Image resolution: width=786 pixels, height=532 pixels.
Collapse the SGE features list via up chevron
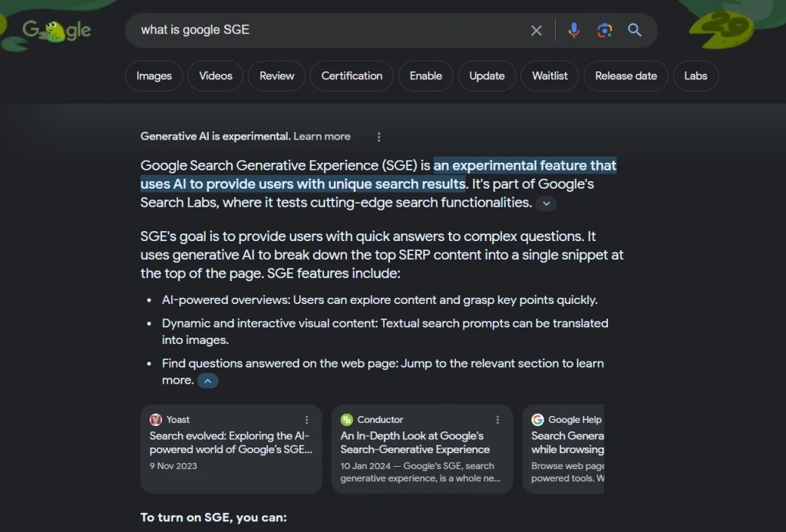[x=206, y=380]
